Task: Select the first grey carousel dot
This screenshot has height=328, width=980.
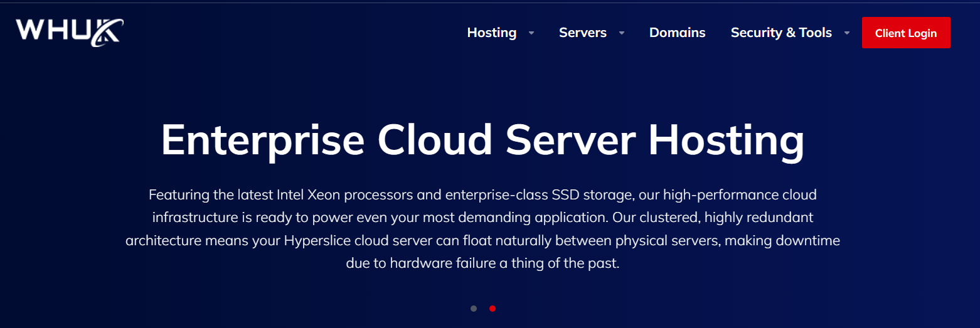Action: 474,309
